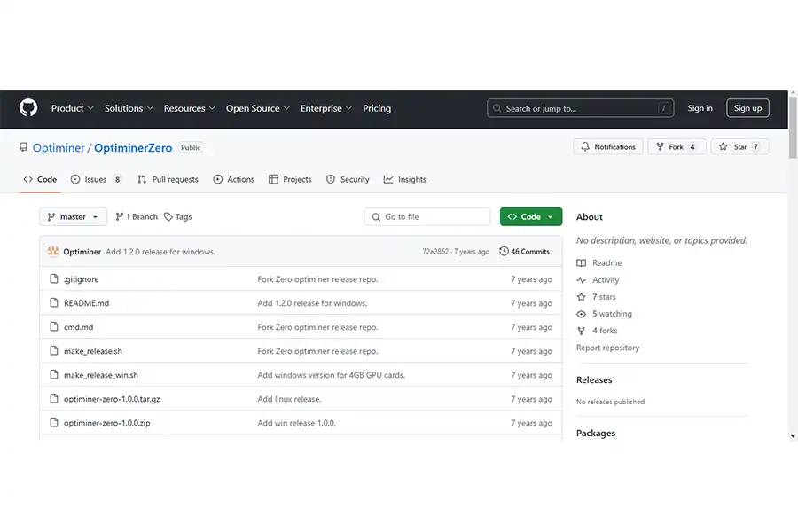Open the 46 Commits link
The width and height of the screenshot is (798, 532).
[x=525, y=251]
